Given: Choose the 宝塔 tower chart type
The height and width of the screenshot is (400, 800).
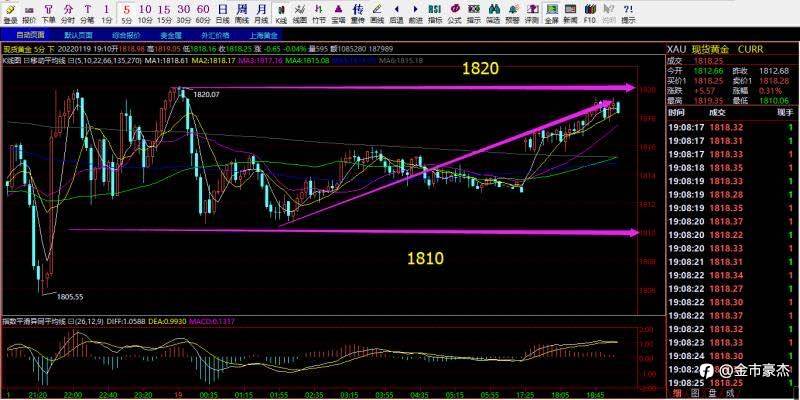Looking at the screenshot, I should point(338,14).
